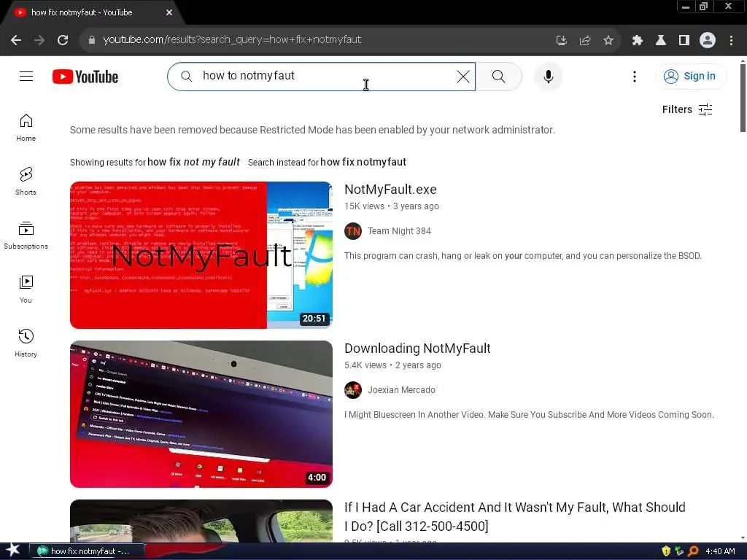Search with your voice microphone button

tap(549, 76)
